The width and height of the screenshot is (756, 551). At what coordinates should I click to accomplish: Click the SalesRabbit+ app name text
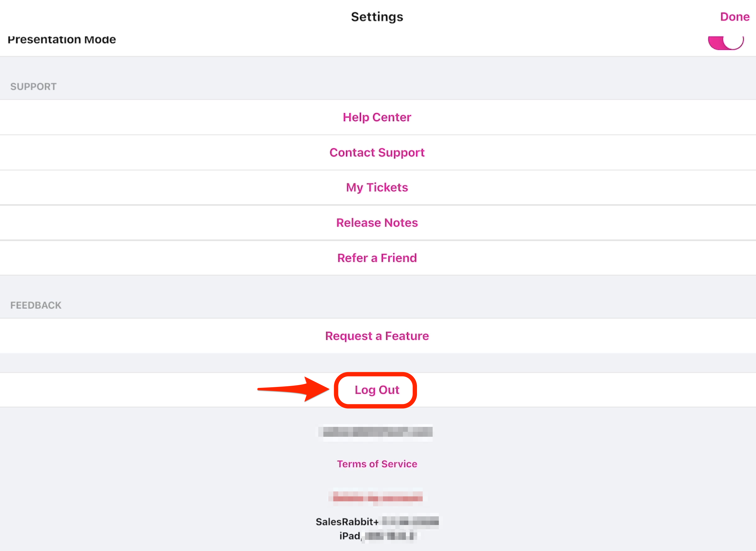(347, 522)
